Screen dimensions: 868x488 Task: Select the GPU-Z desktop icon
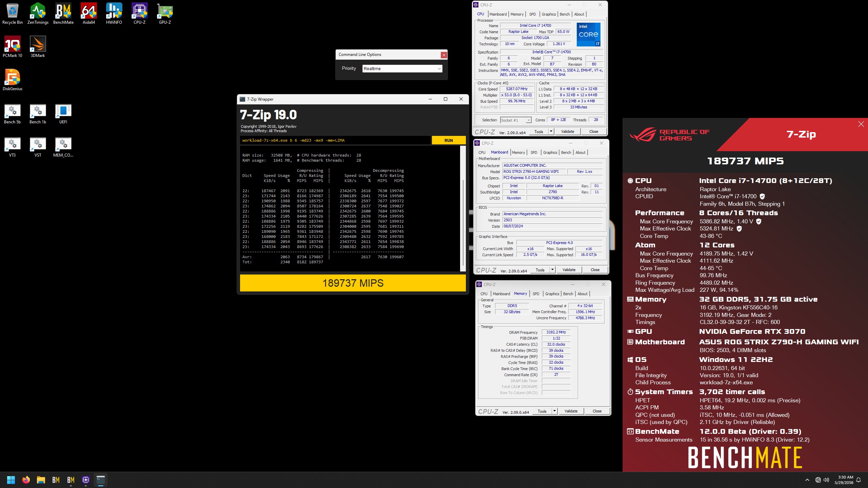coord(165,14)
